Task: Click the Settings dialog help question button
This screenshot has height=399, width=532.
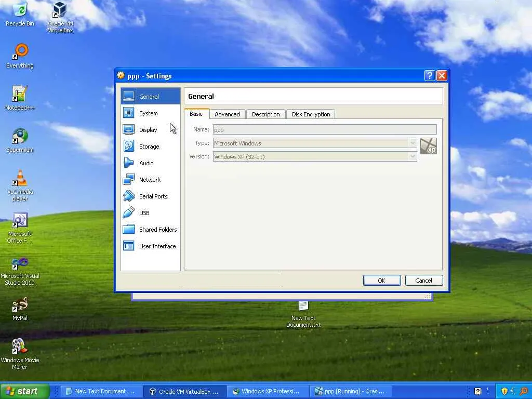Action: (430, 75)
